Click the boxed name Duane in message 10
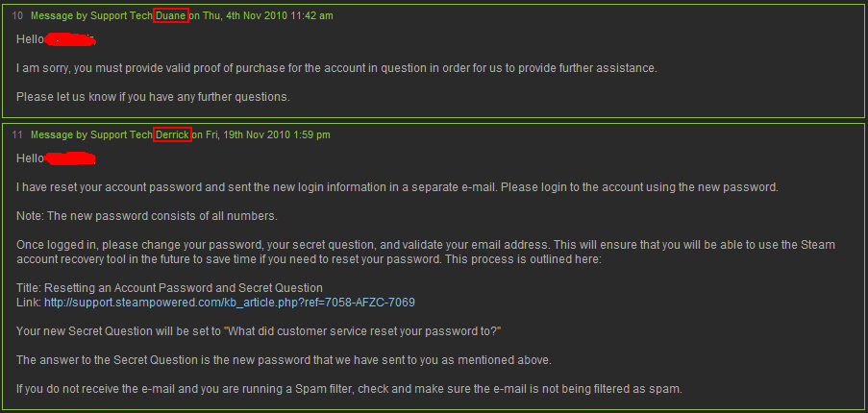This screenshot has height=413, width=868. click(x=172, y=16)
